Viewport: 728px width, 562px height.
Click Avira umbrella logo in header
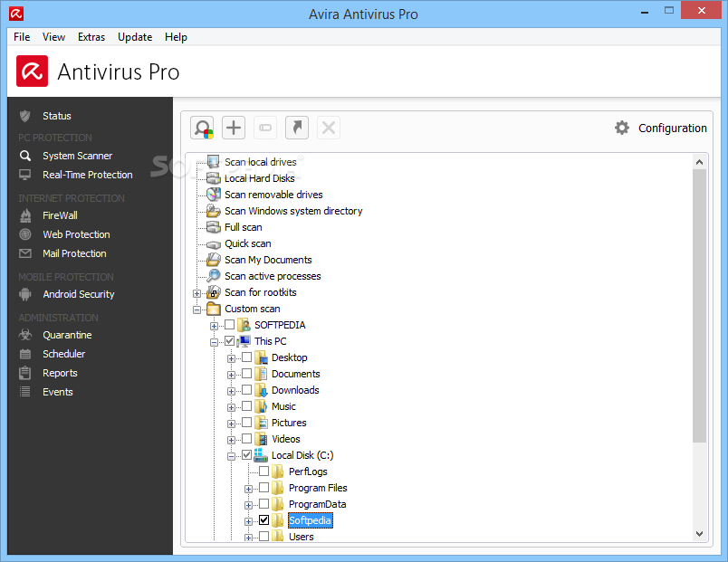click(x=32, y=71)
